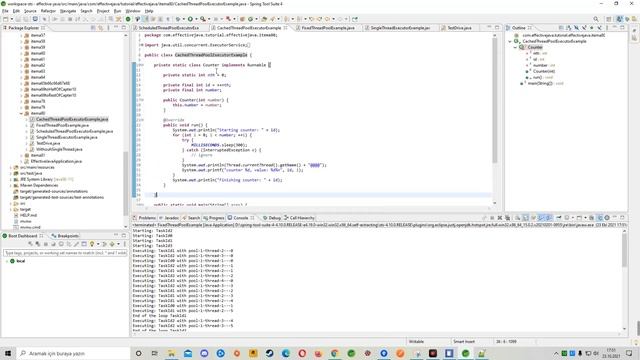This screenshot has height=360, width=640.
Task: Select HELP.md file in Package Explorer
Action: pyautogui.click(x=28, y=215)
